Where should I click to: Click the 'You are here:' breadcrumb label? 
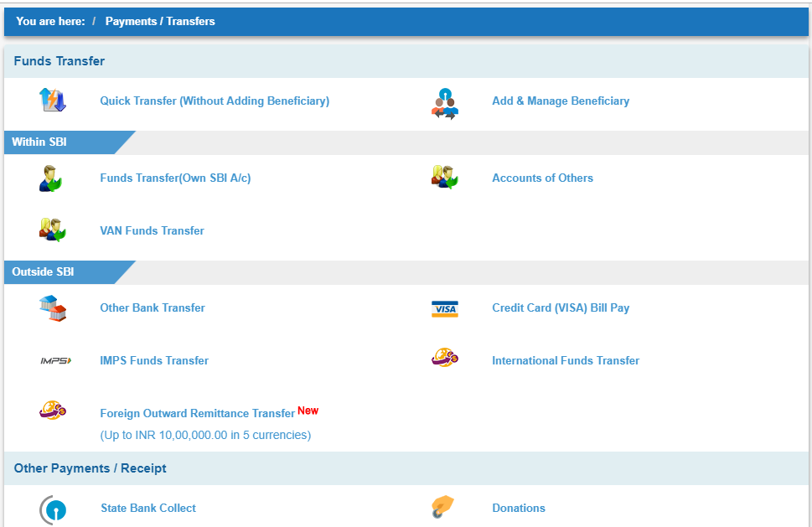coord(50,21)
